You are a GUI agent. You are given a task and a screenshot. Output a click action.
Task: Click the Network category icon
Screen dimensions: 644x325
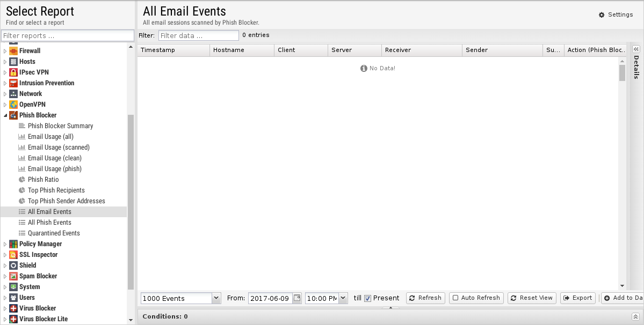click(13, 93)
